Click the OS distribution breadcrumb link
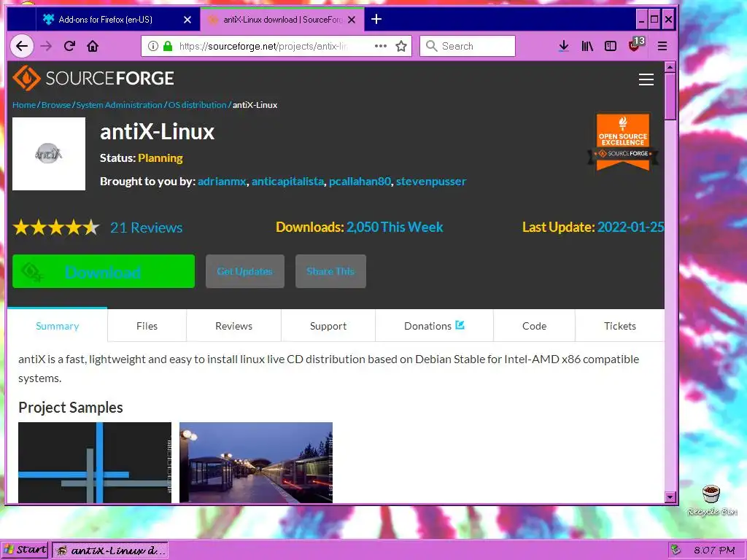Screen dimensions: 747x560 (197, 105)
